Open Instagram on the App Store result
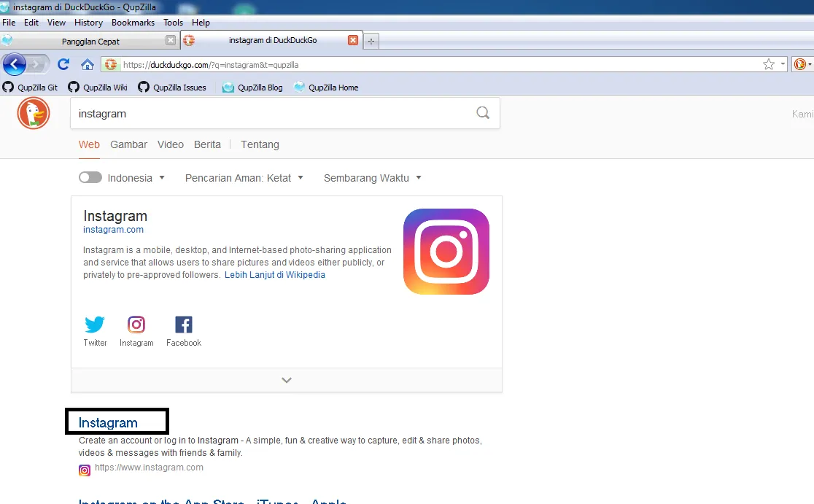Image resolution: width=814 pixels, height=504 pixels. (x=212, y=500)
